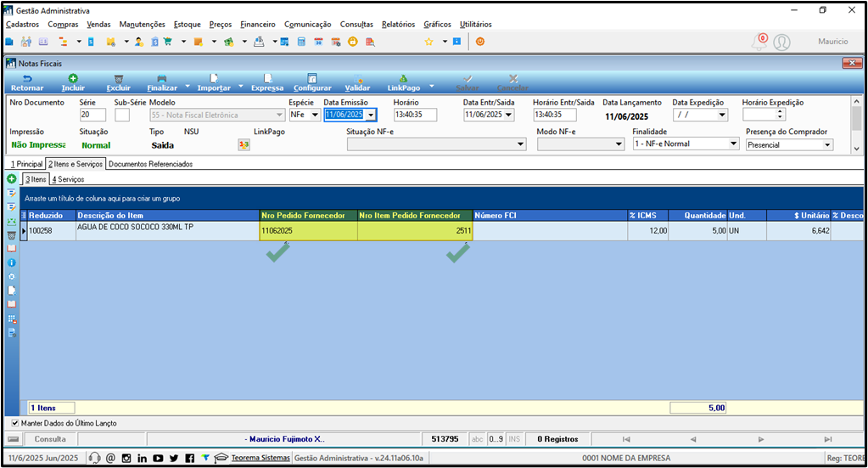Select the AGUA DE COCO SOCOCO 330ML TP row
868x468 pixels.
pyautogui.click(x=442, y=231)
